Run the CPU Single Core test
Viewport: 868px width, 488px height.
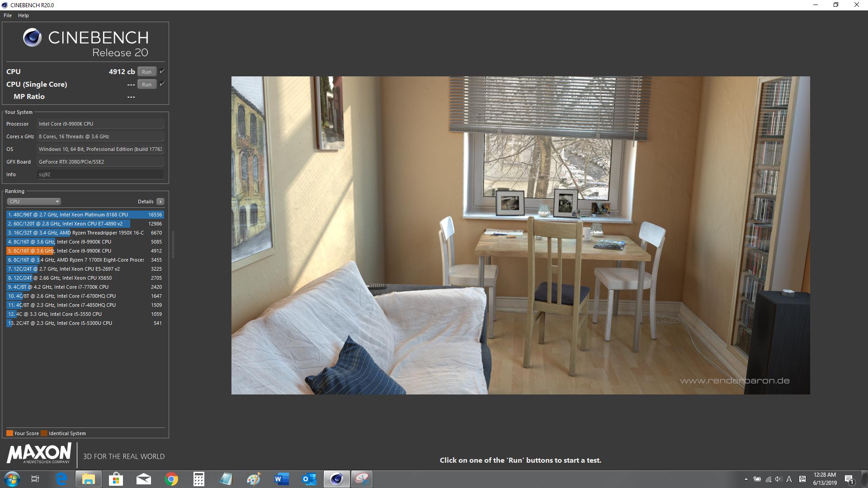pyautogui.click(x=146, y=84)
